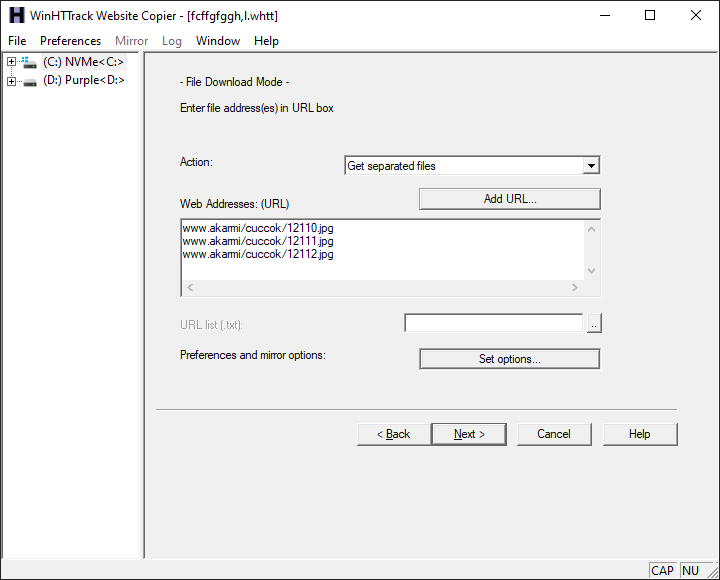
Task: Close the WinHTTrack window
Action: pos(696,15)
